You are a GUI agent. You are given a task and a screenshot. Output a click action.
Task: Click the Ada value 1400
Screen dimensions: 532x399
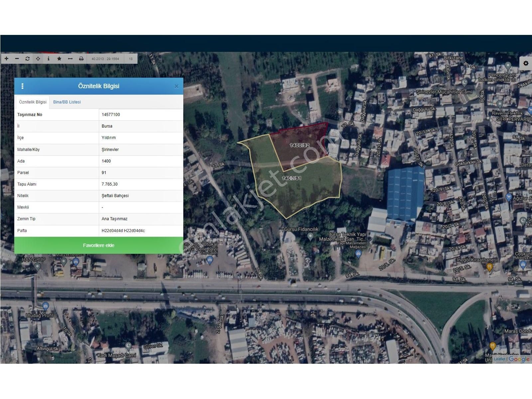pyautogui.click(x=106, y=161)
